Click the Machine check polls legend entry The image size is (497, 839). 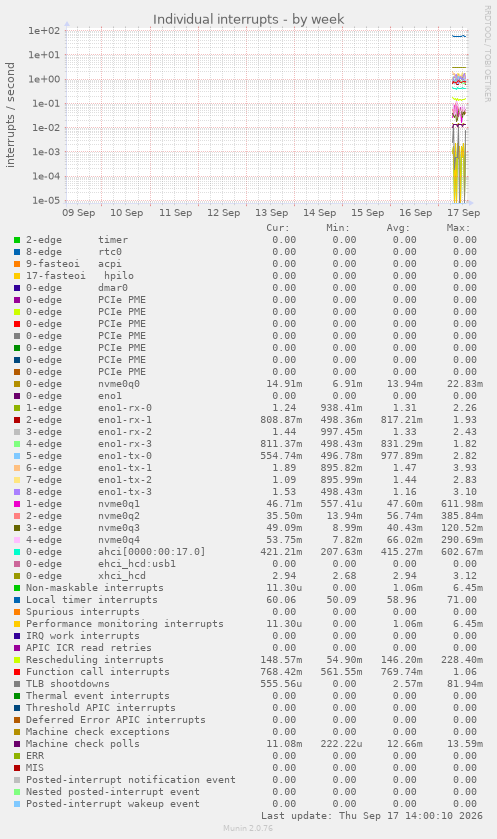[82, 744]
